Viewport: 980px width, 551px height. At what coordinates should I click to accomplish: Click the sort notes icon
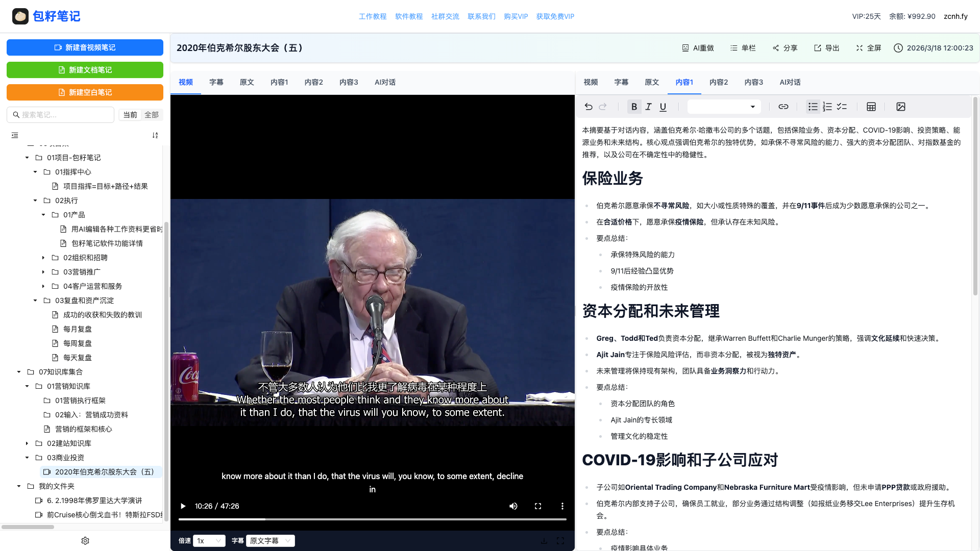tap(155, 135)
